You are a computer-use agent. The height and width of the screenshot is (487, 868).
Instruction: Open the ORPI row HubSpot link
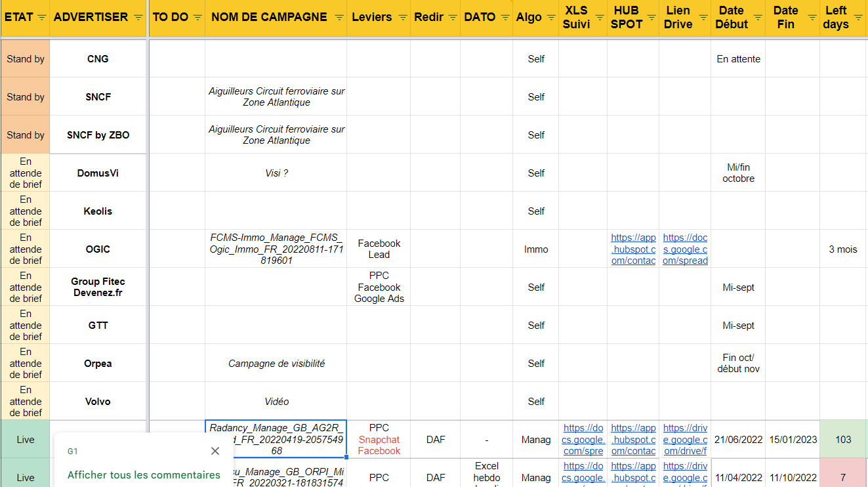point(633,473)
